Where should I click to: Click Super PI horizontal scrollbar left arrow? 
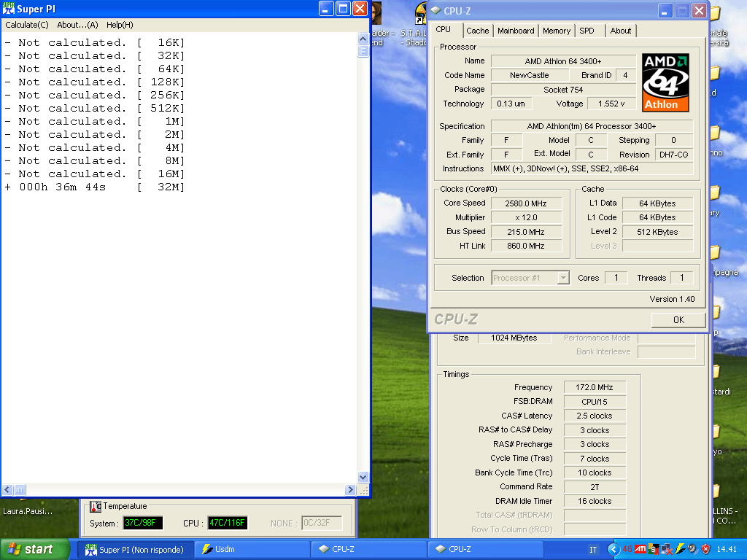[7, 489]
